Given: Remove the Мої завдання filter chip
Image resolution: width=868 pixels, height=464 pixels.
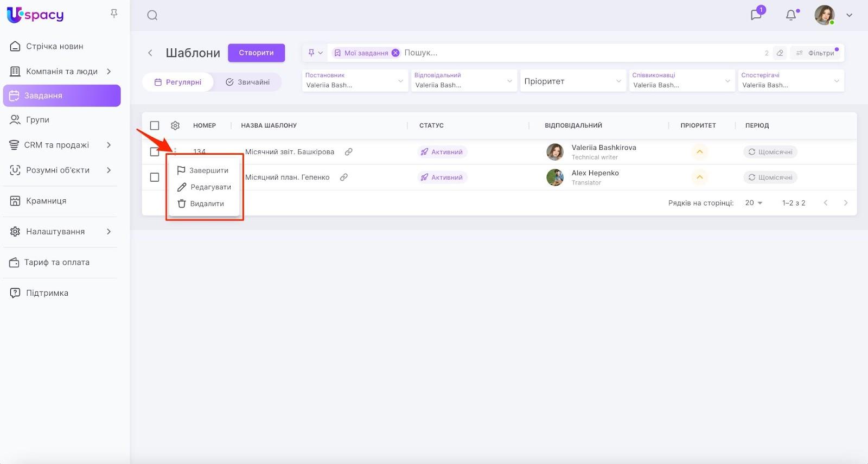Looking at the screenshot, I should [395, 53].
